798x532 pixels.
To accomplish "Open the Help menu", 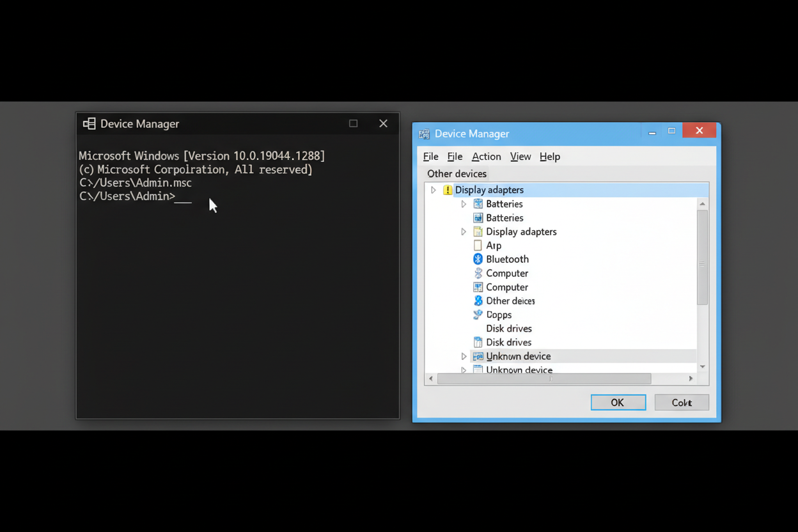I will [549, 157].
